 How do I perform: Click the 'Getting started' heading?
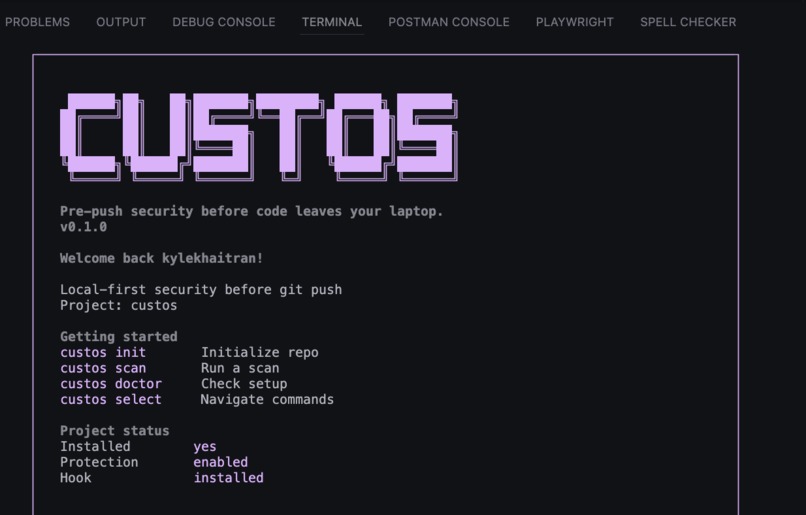pos(119,337)
